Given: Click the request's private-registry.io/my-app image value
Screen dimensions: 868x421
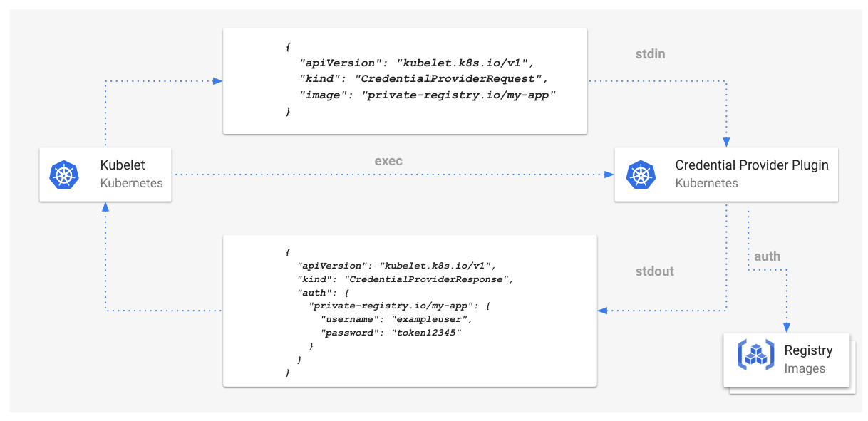Looking at the screenshot, I should coord(459,95).
